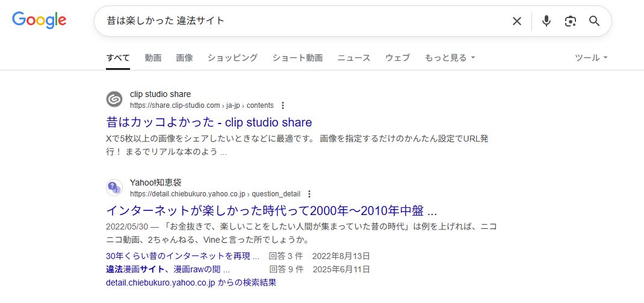Open the ショート動画 tab

tap(297, 58)
